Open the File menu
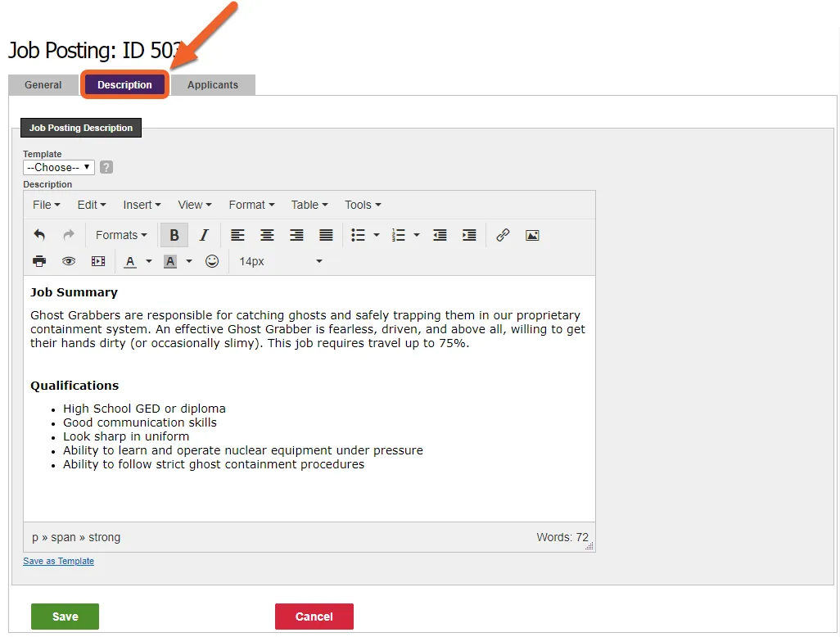 pos(46,205)
